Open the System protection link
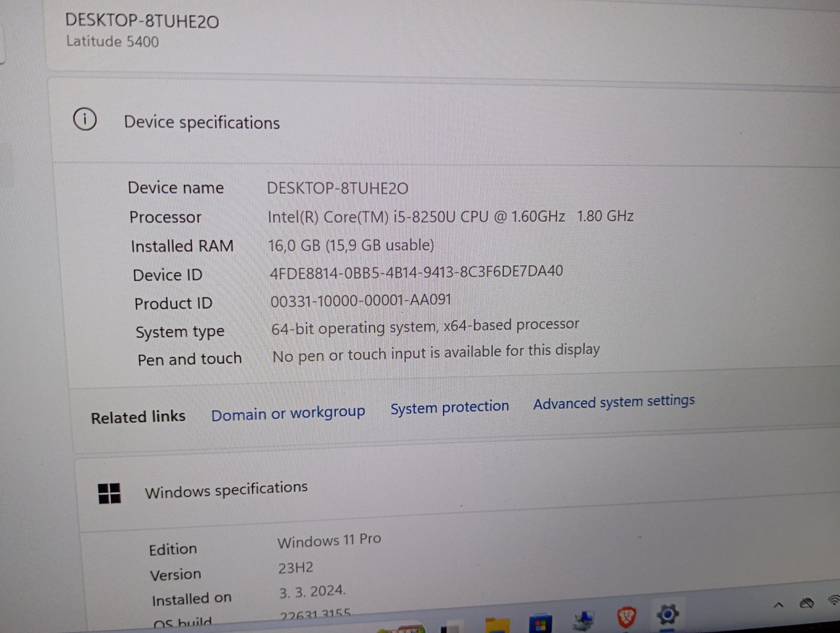The image size is (840, 633). click(450, 407)
